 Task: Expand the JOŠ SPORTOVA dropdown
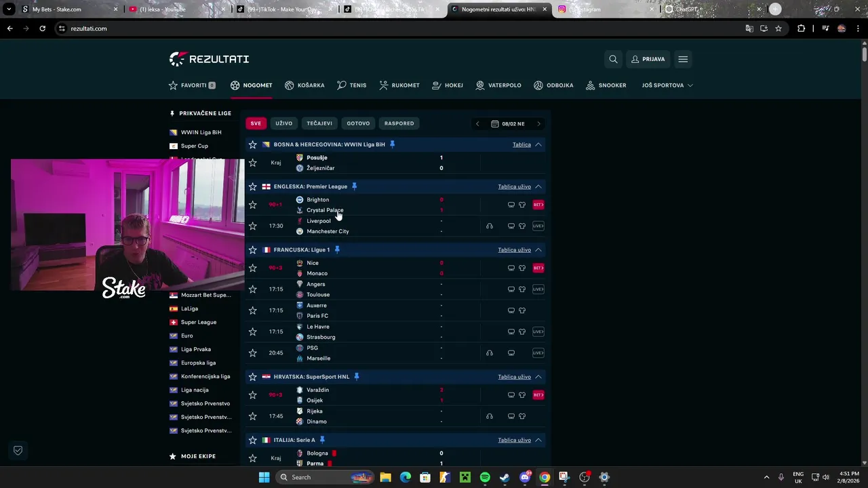pyautogui.click(x=667, y=85)
